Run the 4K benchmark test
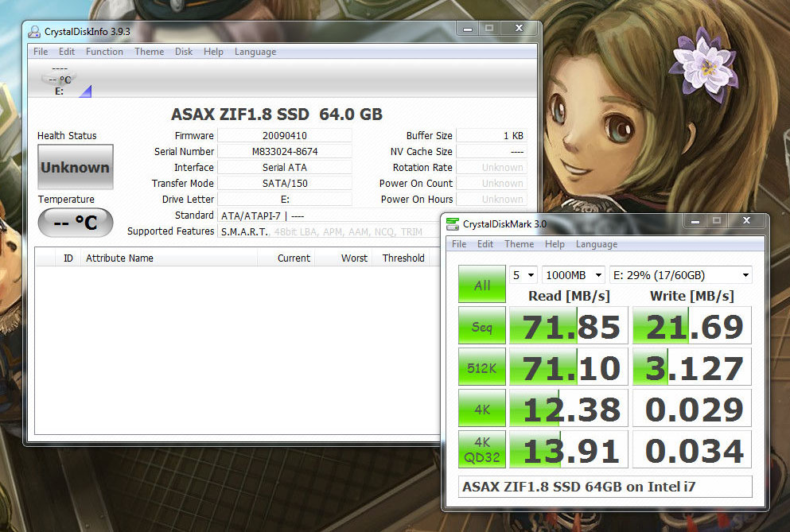This screenshot has width=790, height=532. click(x=482, y=408)
